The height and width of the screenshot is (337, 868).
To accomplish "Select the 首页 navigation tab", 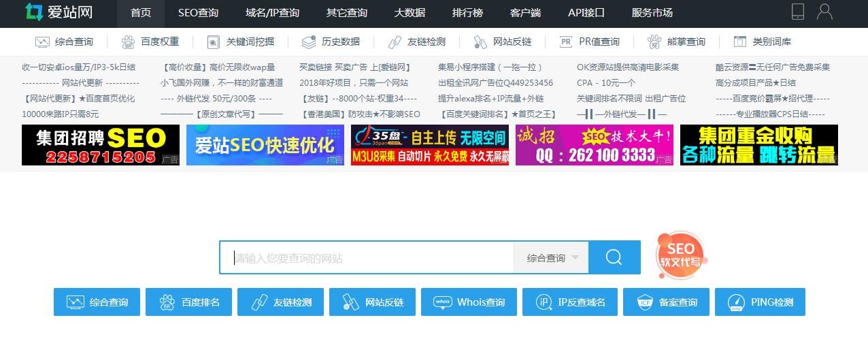I will 141,13.
